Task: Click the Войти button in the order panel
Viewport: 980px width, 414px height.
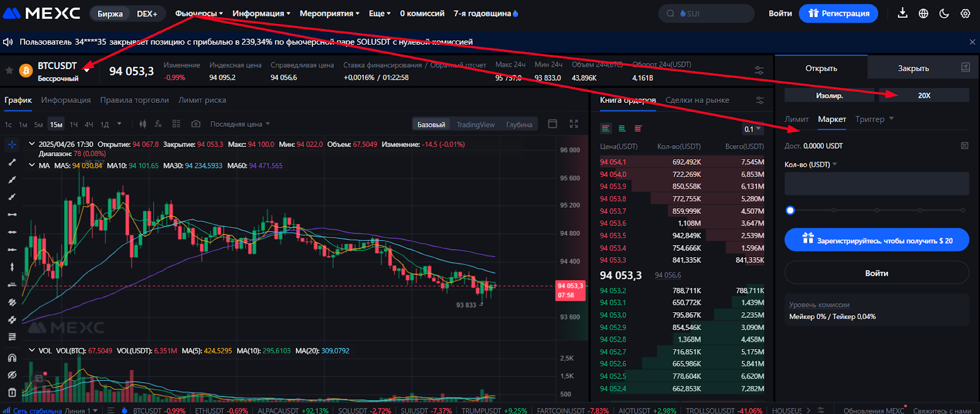Action: (877, 273)
